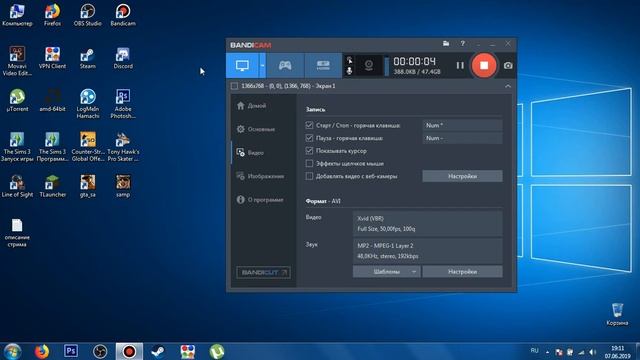Image resolution: width=640 pixels, height=360 pixels.
Task: Open Bandicam desktop shortcut
Action: (123, 15)
